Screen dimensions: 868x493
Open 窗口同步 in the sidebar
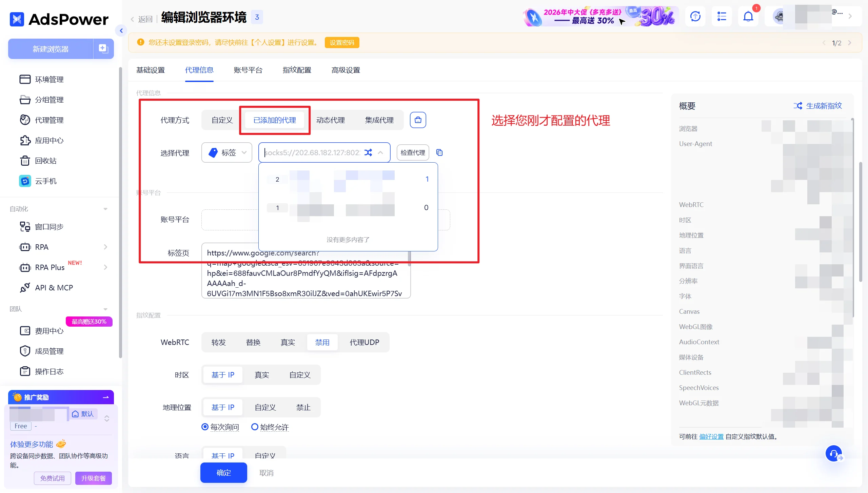[x=42, y=227]
